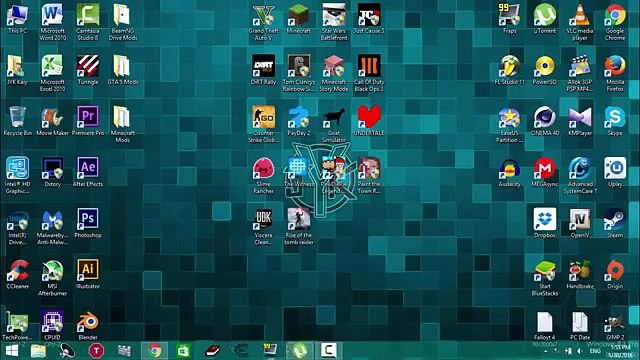Switch to Chrome in the taskbar

point(154,351)
